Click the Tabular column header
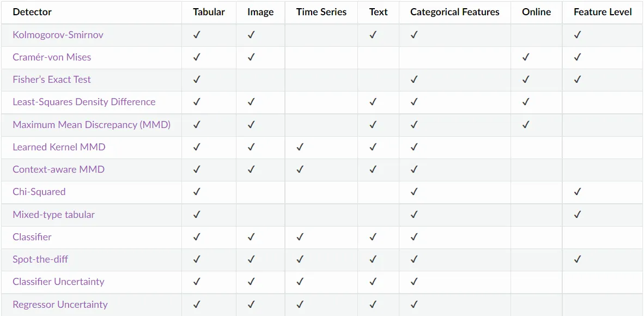 point(209,12)
